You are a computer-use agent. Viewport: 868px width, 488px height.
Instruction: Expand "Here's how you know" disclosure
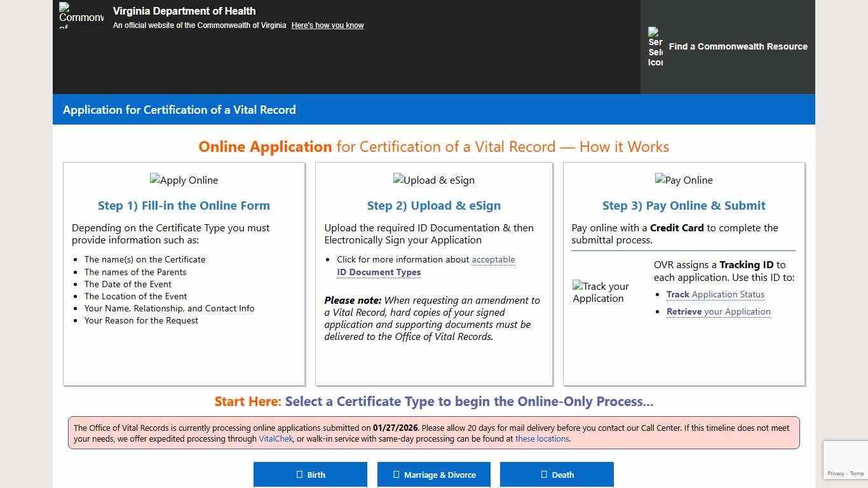pos(327,25)
